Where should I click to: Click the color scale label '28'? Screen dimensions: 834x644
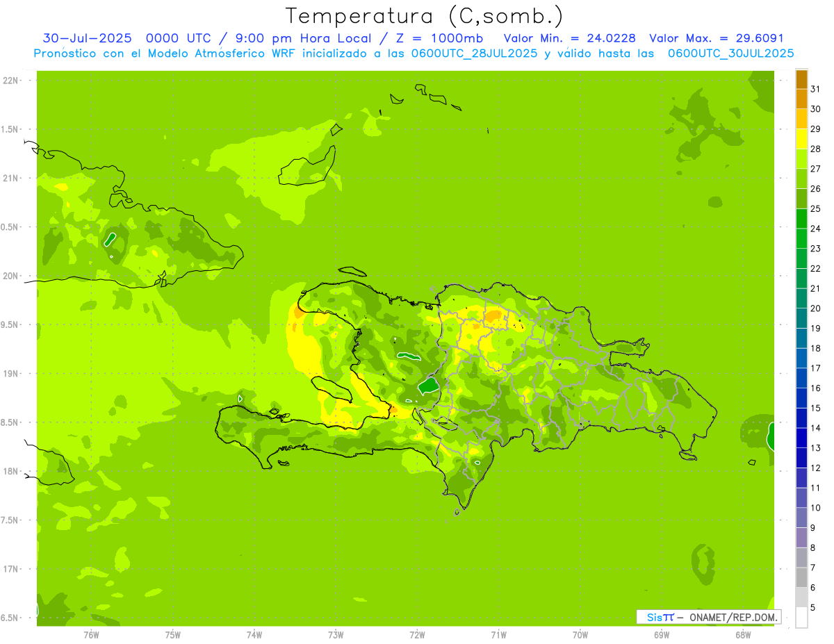click(815, 149)
